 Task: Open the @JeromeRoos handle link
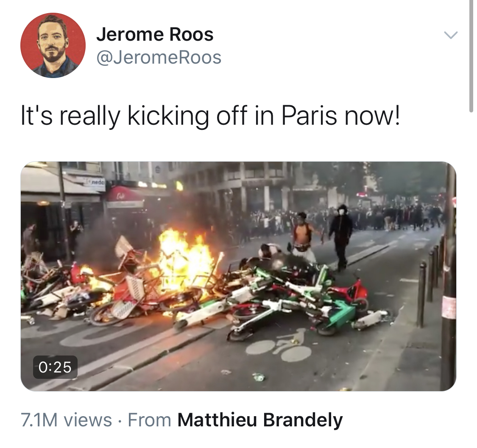[x=159, y=58]
